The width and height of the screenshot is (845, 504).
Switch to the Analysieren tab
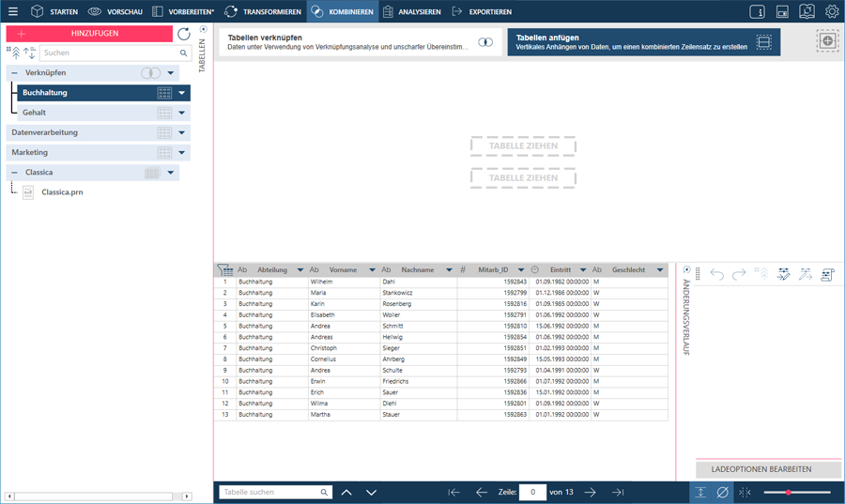412,11
